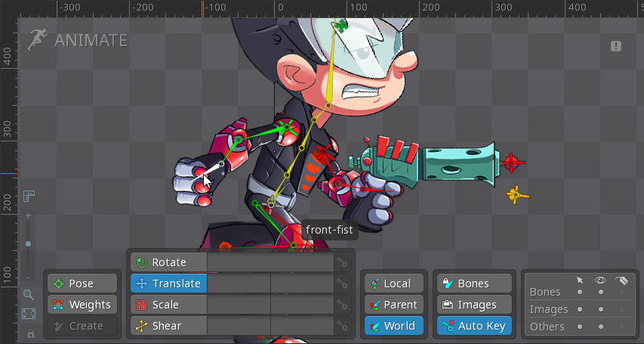Image resolution: width=644 pixels, height=344 pixels.
Task: Click the first Translate value field
Action: coord(238,284)
